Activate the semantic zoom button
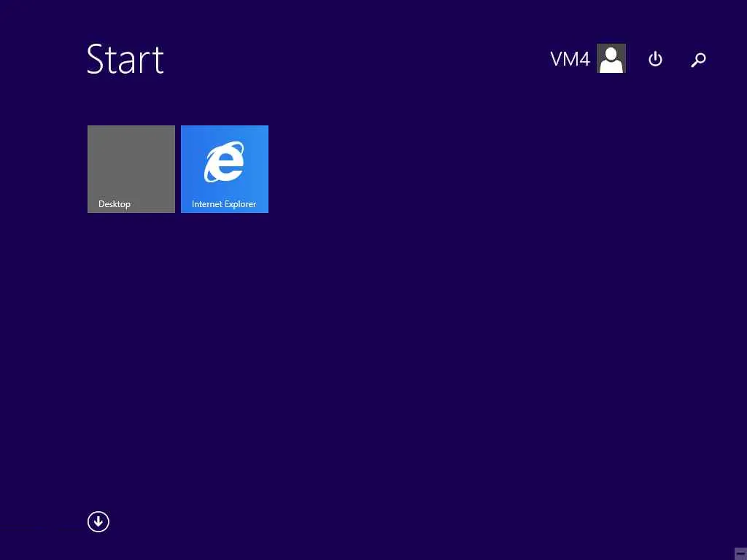 740,553
